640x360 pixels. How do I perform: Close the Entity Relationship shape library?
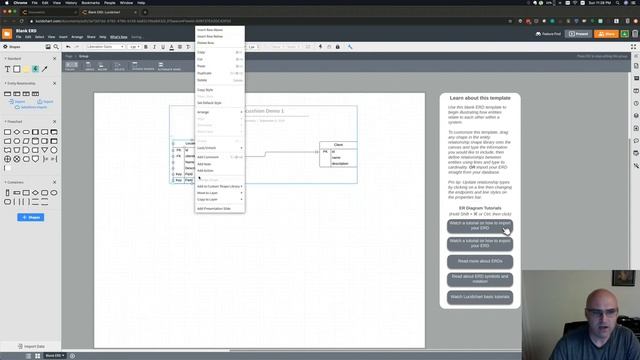click(x=55, y=83)
